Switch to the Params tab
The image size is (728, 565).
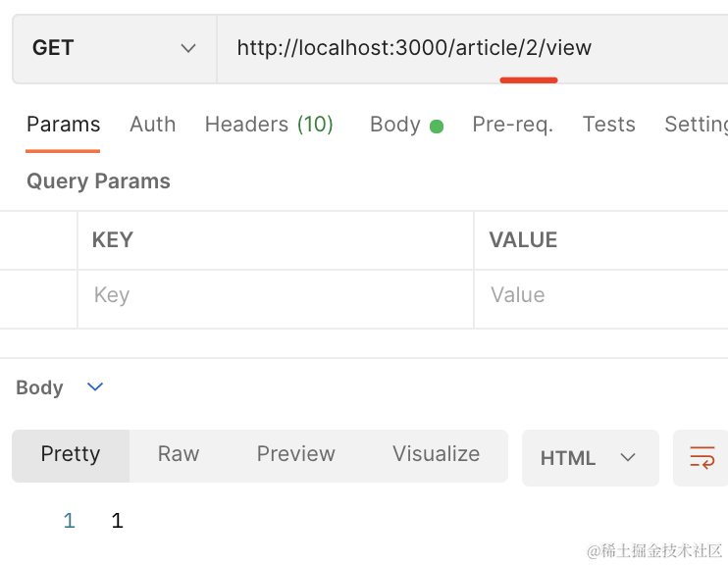click(x=63, y=125)
